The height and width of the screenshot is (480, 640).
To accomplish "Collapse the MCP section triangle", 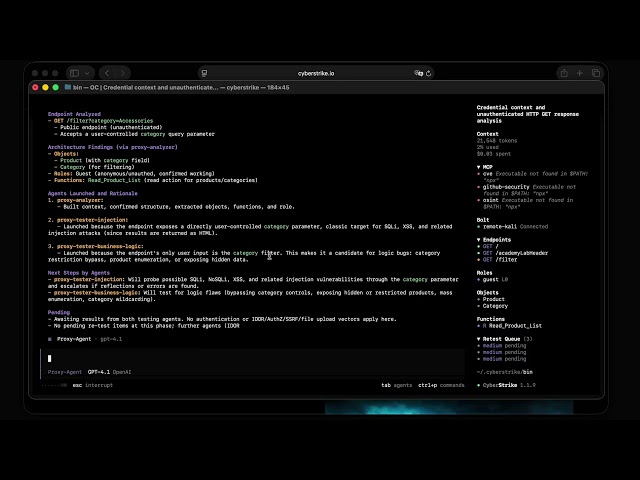I will tap(478, 167).
